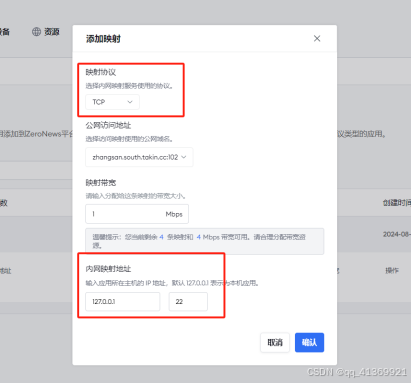Click the 映射协议 label text

(101, 72)
